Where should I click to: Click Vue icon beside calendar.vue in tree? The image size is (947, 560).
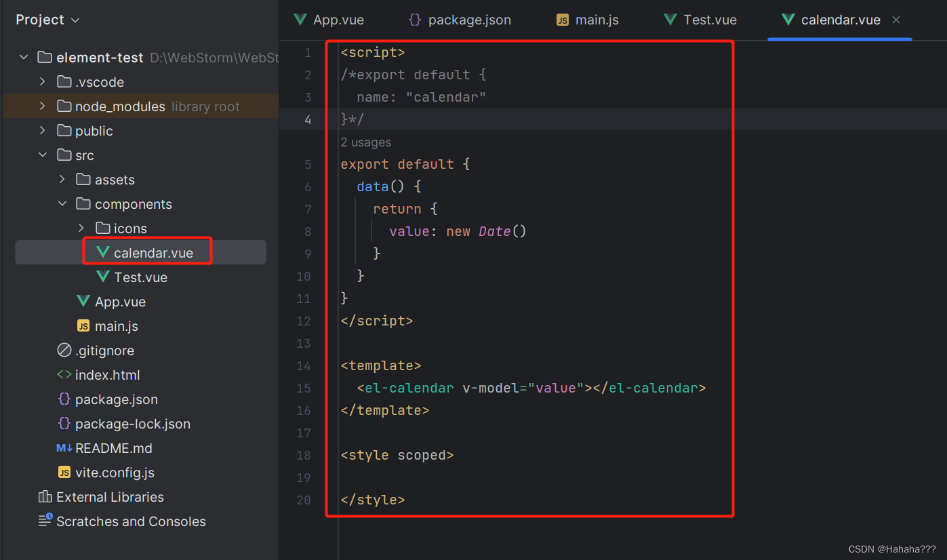pyautogui.click(x=103, y=253)
